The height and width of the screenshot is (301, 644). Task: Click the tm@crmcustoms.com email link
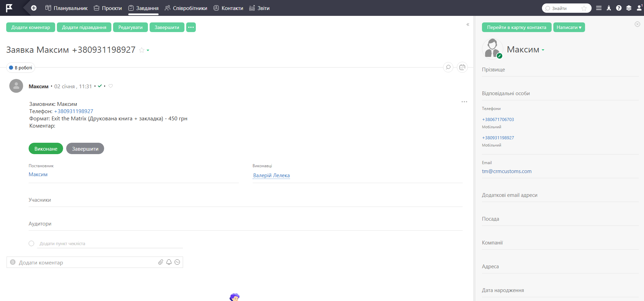pos(506,171)
